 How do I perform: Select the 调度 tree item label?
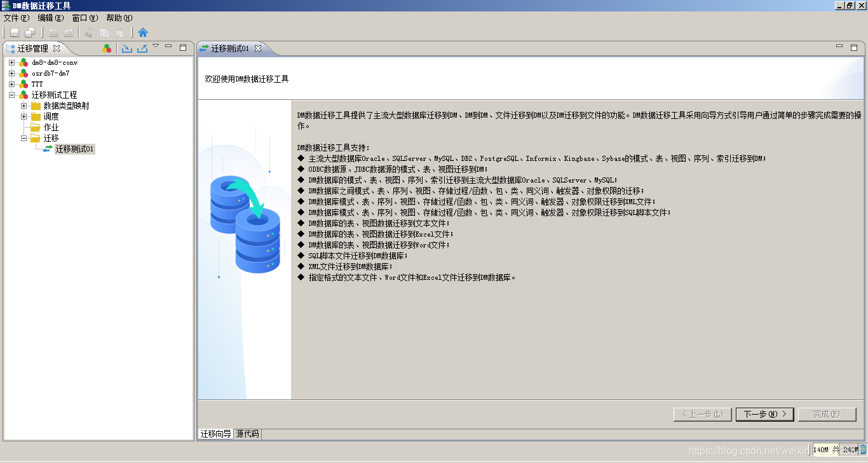[x=51, y=116]
